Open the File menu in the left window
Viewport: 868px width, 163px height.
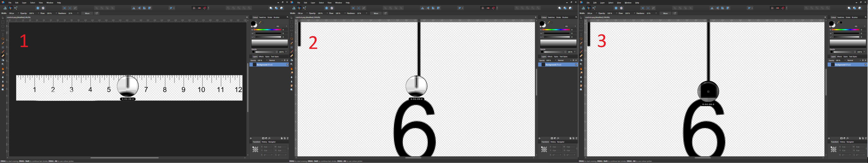click(x=10, y=3)
